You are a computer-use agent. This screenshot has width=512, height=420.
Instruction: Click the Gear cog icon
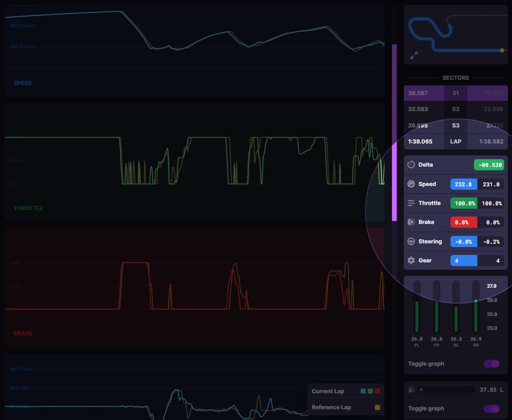click(x=411, y=260)
